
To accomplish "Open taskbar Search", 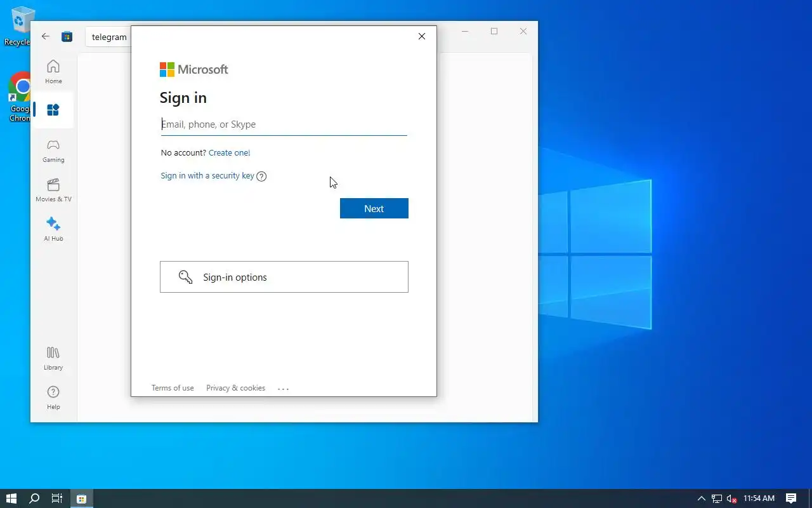I will (34, 498).
